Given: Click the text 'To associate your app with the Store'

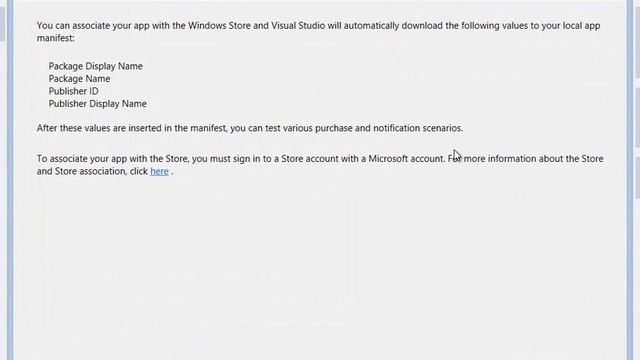Looking at the screenshot, I should coord(113,159).
